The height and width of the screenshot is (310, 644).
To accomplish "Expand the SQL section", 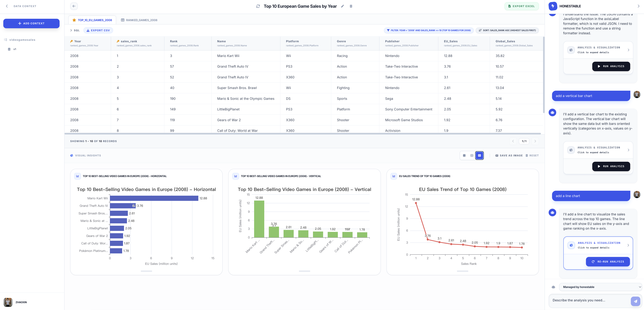I will tap(75, 30).
